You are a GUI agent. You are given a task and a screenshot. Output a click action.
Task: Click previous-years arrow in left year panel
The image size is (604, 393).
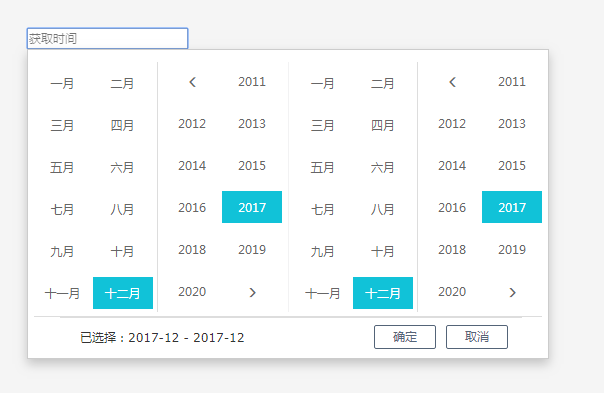pyautogui.click(x=192, y=82)
